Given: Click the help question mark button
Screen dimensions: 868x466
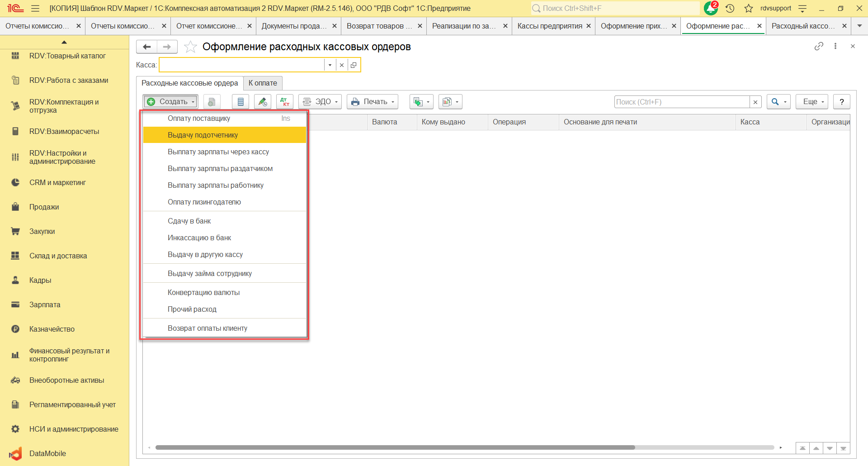Looking at the screenshot, I should click(842, 102).
